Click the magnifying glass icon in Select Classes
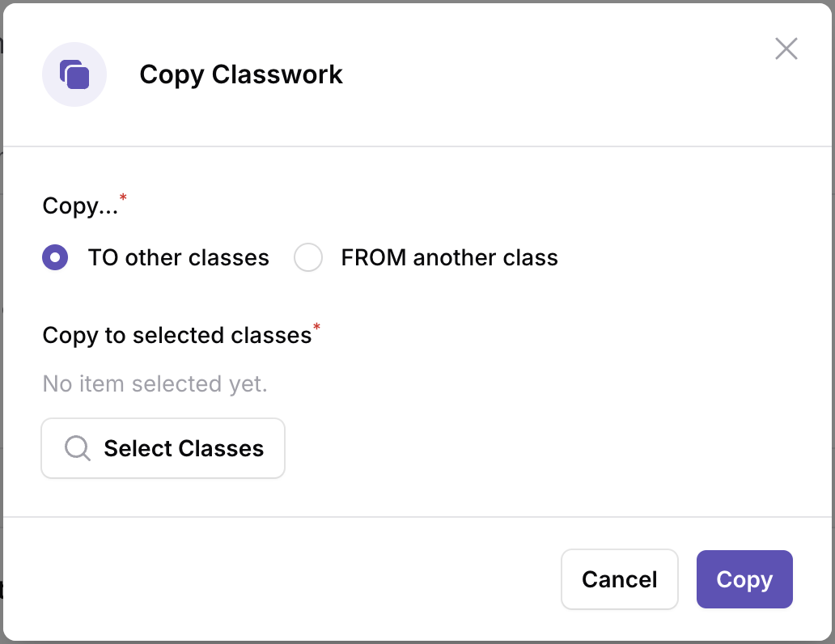 coord(78,448)
